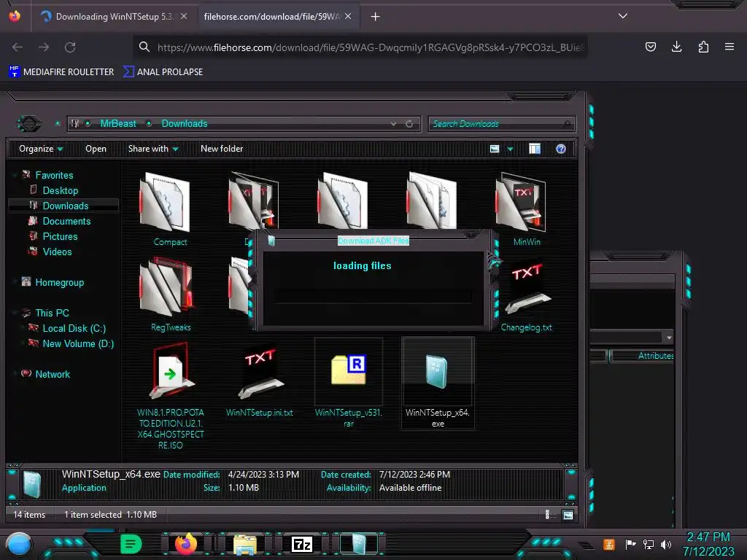Viewport: 747px width, 560px height.
Task: Open New Volume (D:) in navigation pane
Action: point(77,343)
